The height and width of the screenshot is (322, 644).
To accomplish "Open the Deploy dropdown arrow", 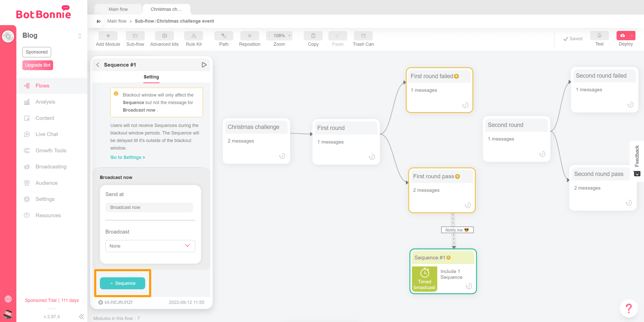I will pos(632,35).
